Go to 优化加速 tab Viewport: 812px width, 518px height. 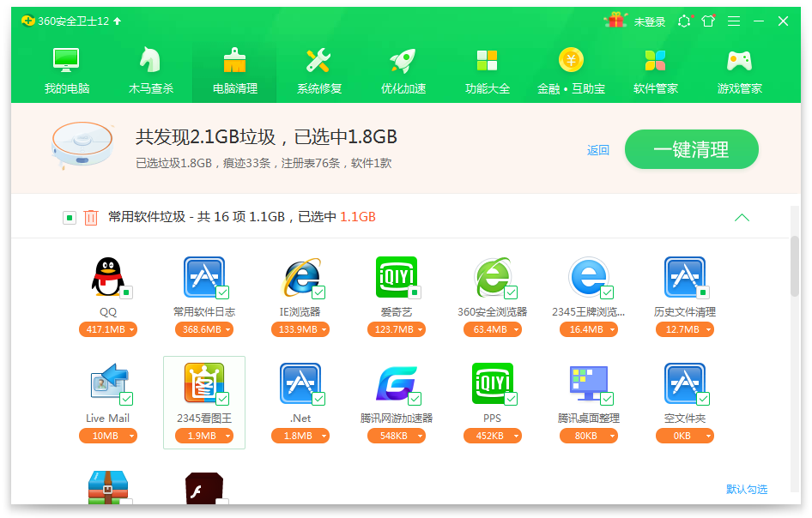(x=403, y=71)
